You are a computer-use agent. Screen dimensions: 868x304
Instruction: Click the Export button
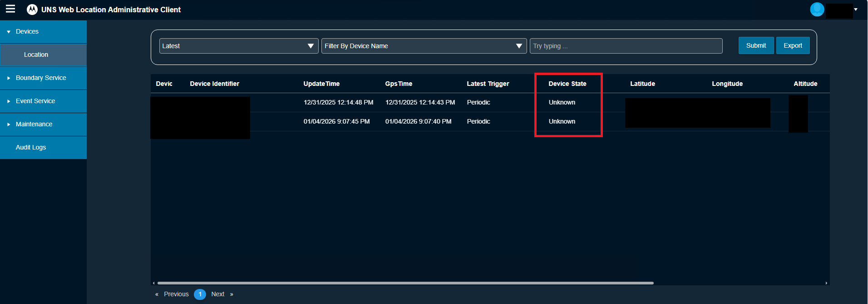[x=793, y=45]
